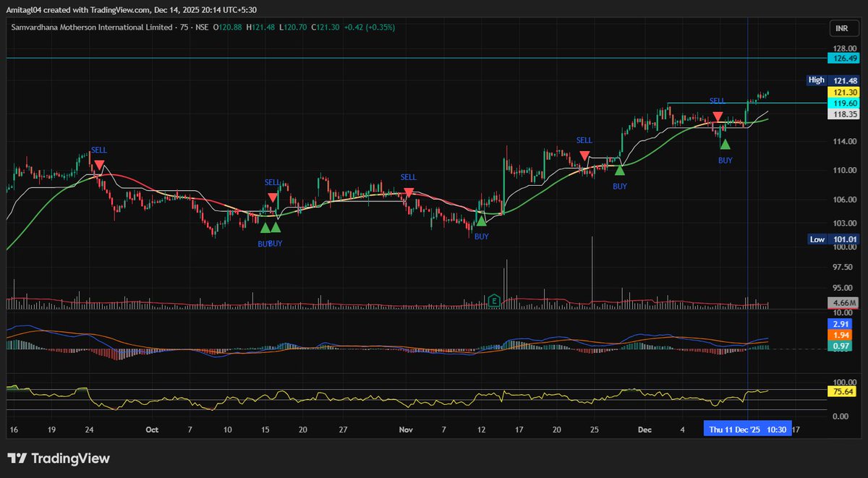The height and width of the screenshot is (478, 868).
Task: Click the Nov label on the time axis
Action: (x=406, y=429)
